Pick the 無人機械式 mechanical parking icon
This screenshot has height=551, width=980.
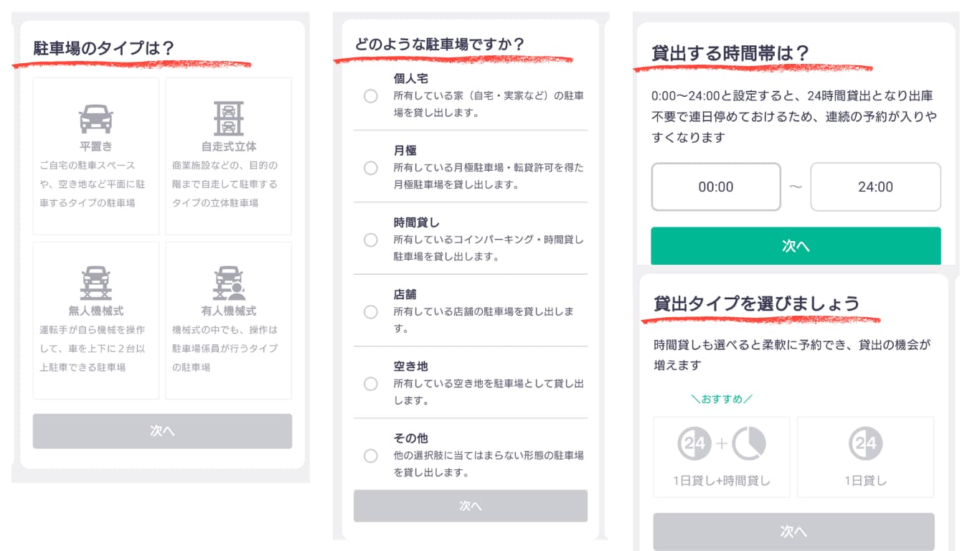95,283
